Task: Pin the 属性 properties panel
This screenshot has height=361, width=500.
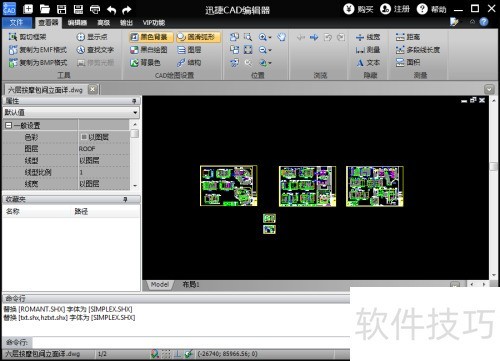Action: pos(134,101)
